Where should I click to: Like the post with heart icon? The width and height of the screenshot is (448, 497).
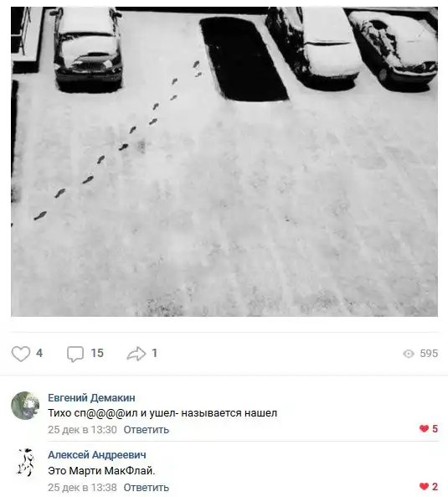[21, 354]
